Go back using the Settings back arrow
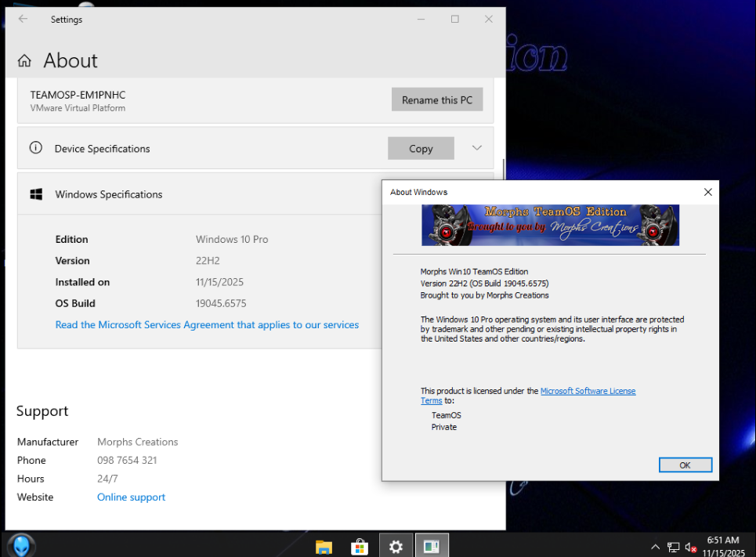Viewport: 756px width, 557px height. click(23, 20)
